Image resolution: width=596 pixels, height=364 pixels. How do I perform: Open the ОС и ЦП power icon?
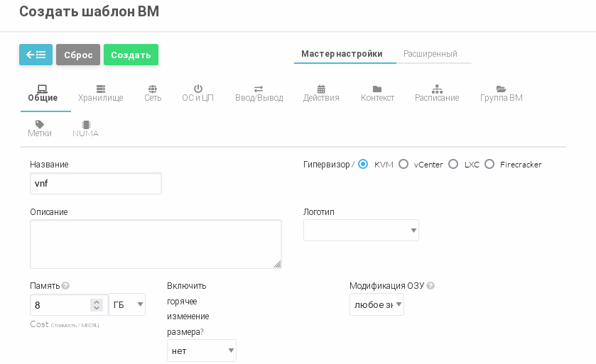click(x=198, y=89)
